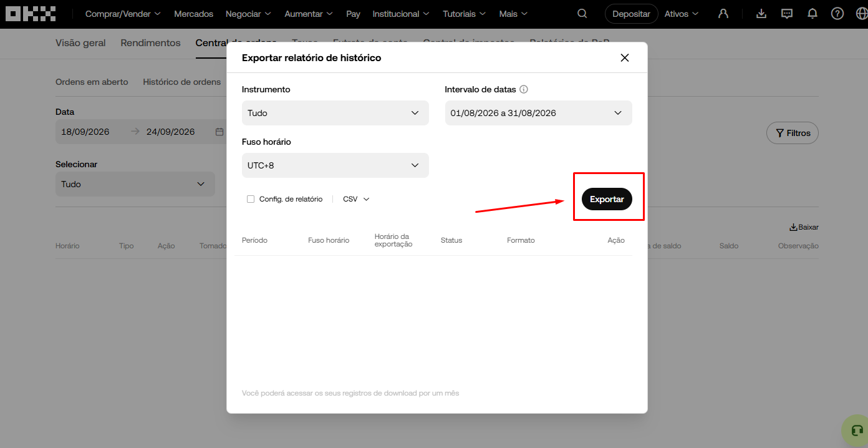
Task: Close the Exportar relatório dialog
Action: pos(625,58)
